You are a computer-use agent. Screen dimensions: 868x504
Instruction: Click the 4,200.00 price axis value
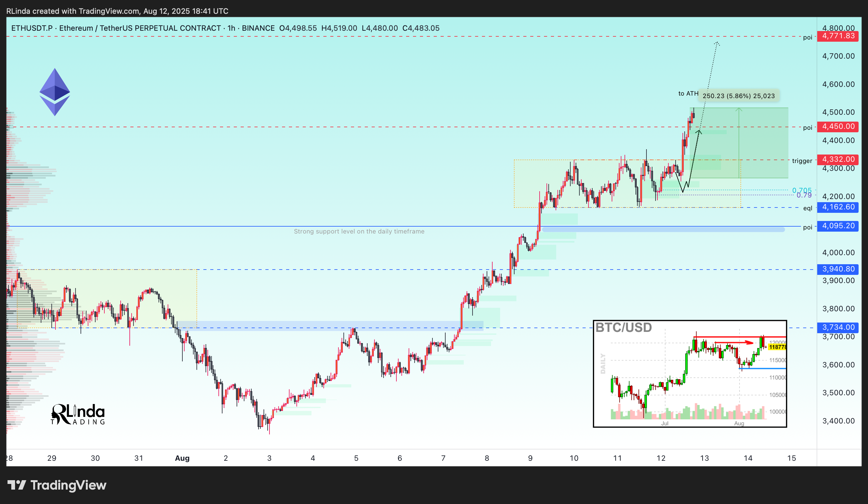coord(838,196)
